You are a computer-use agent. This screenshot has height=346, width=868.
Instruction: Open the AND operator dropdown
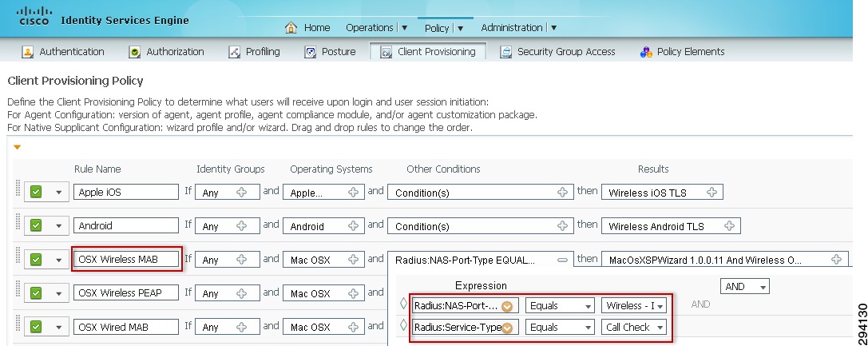(x=744, y=287)
